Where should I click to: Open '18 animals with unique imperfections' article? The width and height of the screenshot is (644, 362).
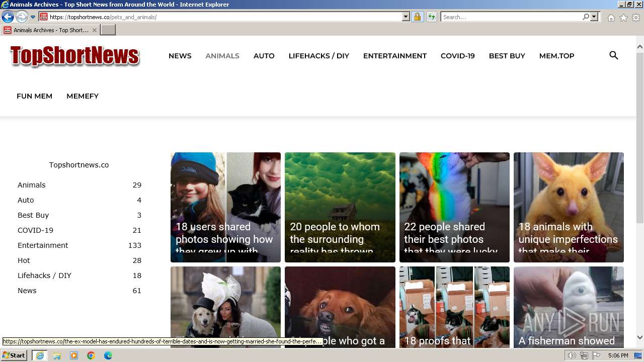(x=569, y=207)
